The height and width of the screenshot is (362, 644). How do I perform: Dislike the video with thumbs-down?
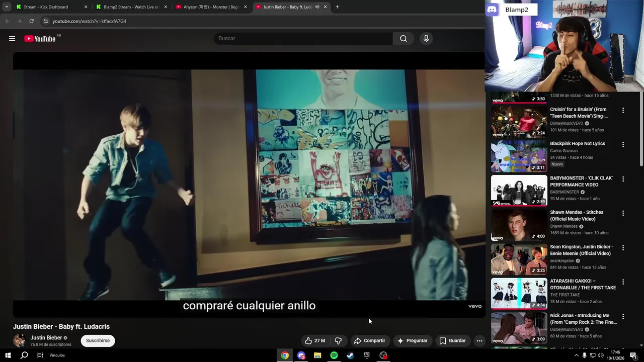tap(338, 340)
